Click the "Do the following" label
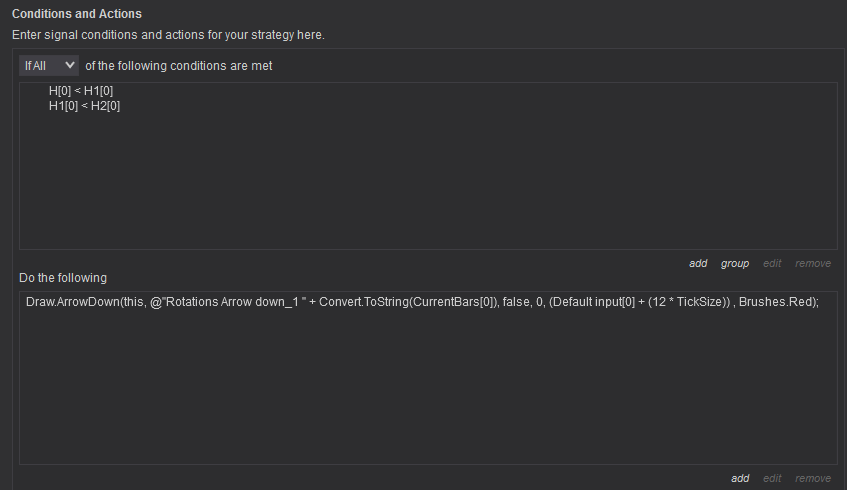This screenshot has height=490, width=847. [x=63, y=277]
